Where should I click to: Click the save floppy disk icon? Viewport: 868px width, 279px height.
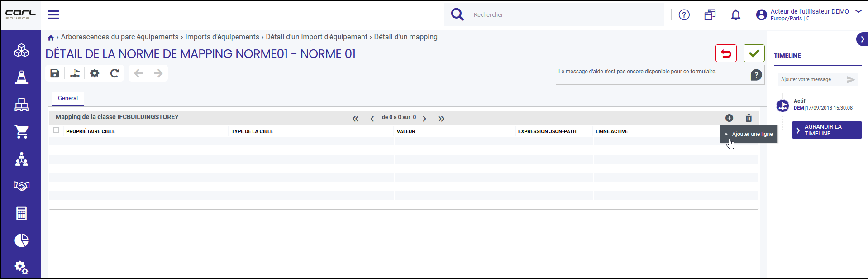tap(55, 73)
